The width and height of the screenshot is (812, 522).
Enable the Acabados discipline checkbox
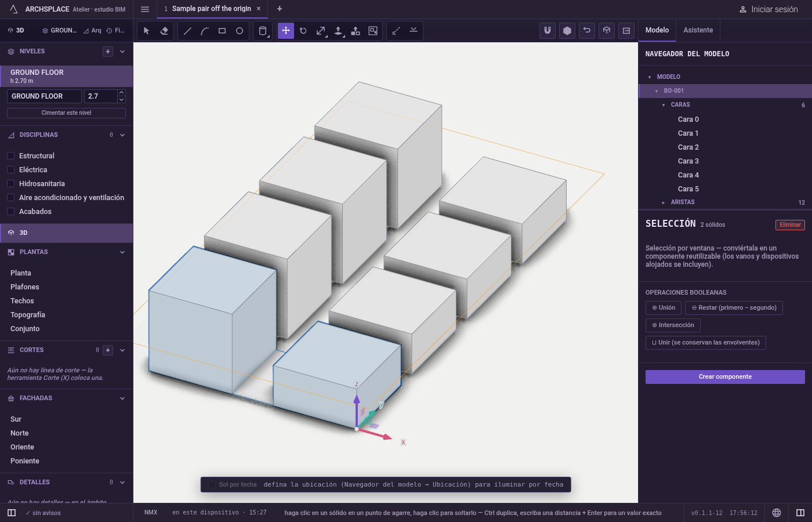(10, 212)
